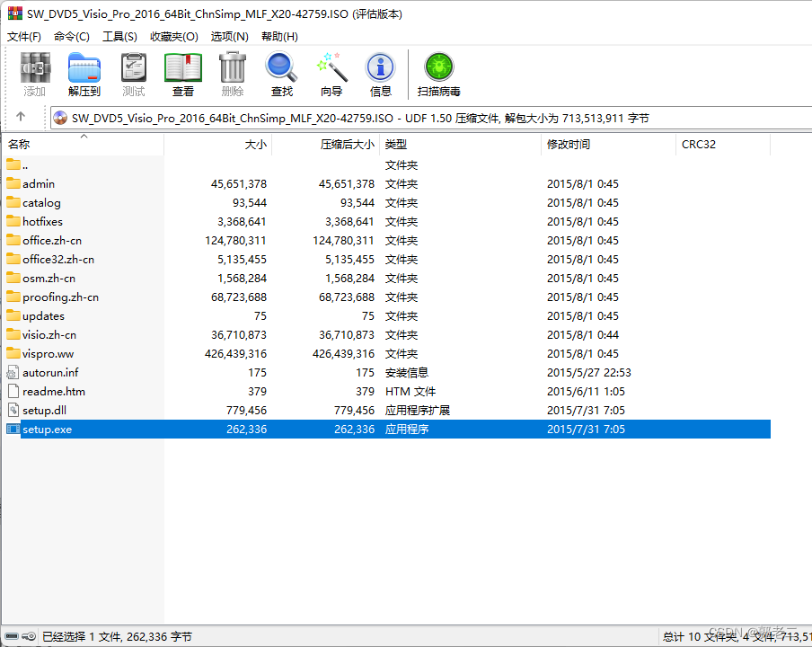Sort by Packed Size (压缩后大小) header
812x647 pixels.
(x=326, y=144)
